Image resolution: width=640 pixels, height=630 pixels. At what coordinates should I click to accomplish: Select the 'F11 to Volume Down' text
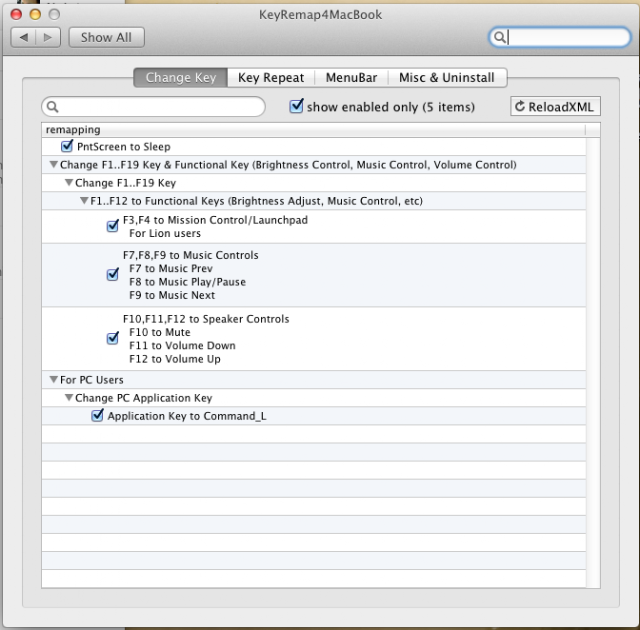point(182,346)
